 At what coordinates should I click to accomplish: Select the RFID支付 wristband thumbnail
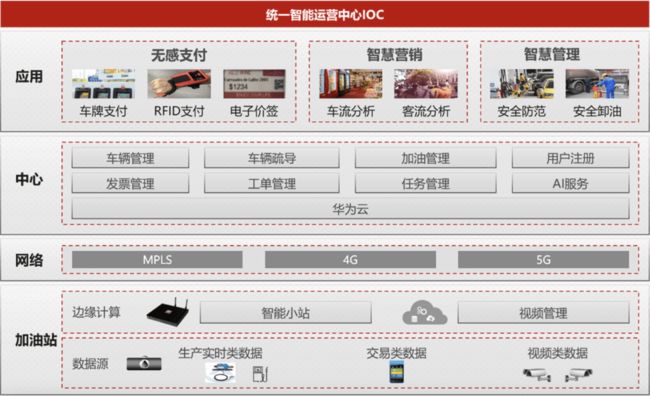point(179,83)
